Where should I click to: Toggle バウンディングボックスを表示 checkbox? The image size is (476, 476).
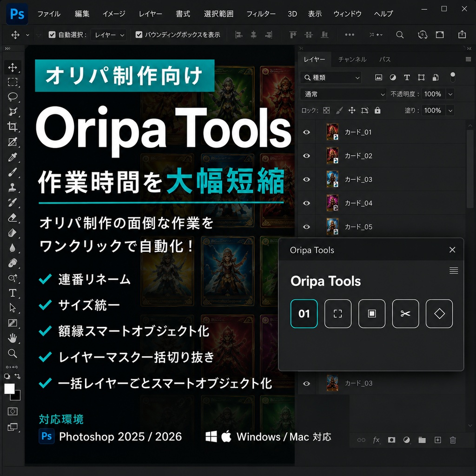click(x=139, y=34)
